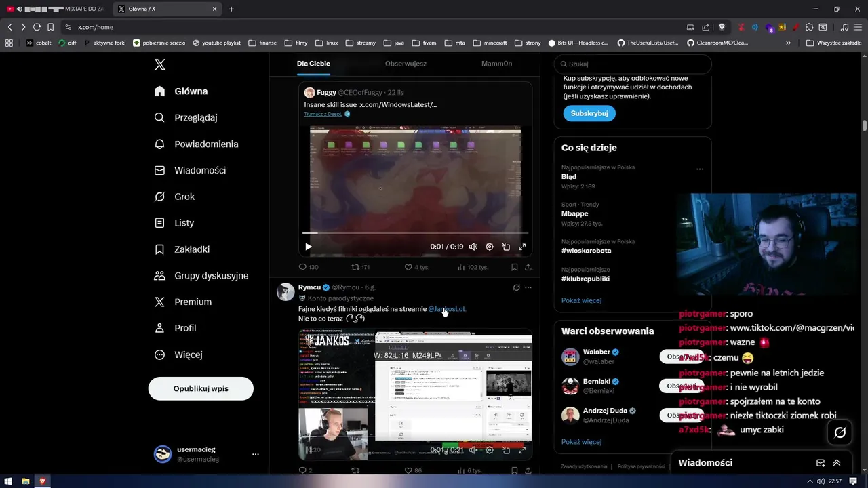Show hidden bookmarks chevron

788,43
